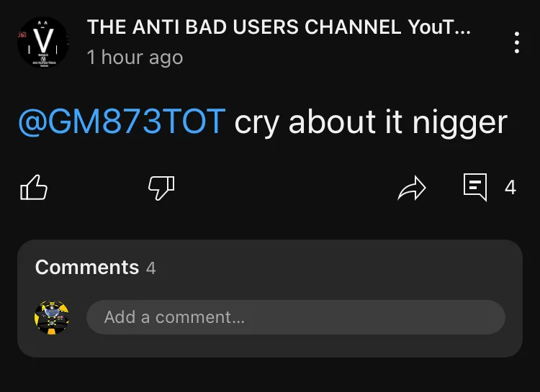Tap the number 4 next to Comments

(x=151, y=268)
